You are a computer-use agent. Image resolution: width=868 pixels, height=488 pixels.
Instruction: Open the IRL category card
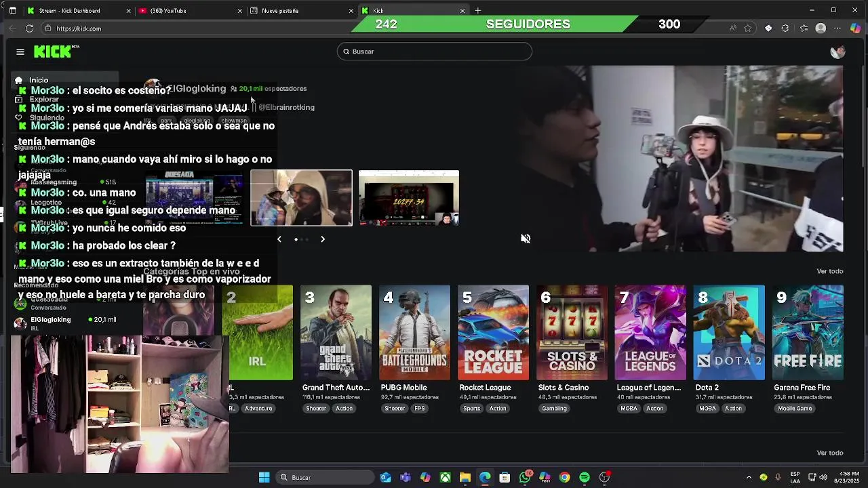pyautogui.click(x=258, y=332)
